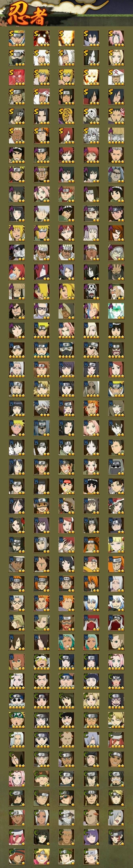Pick Konohamaru wearing green goggles
133x868 pixels.
click(17, 719)
